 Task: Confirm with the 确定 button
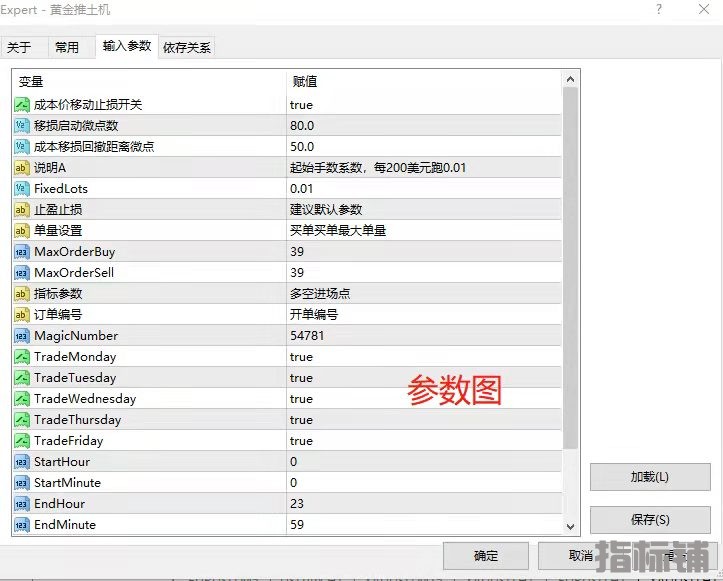coord(486,556)
